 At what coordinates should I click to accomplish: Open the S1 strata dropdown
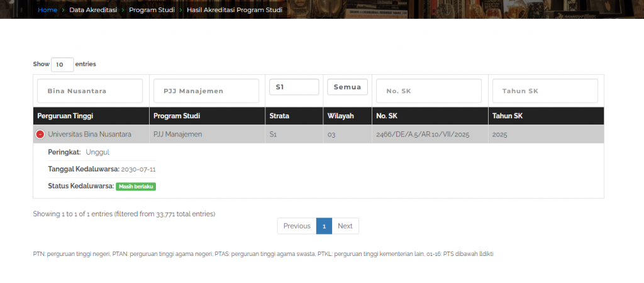coord(294,87)
